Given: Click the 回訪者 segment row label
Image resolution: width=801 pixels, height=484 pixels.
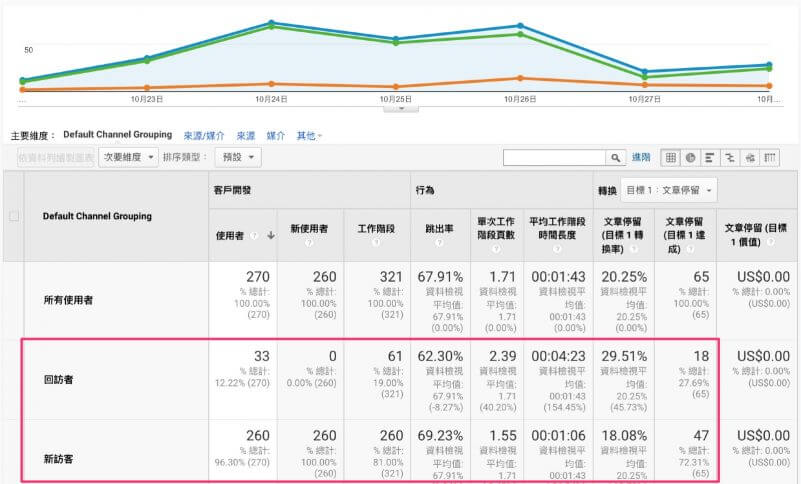Looking at the screenshot, I should [58, 380].
